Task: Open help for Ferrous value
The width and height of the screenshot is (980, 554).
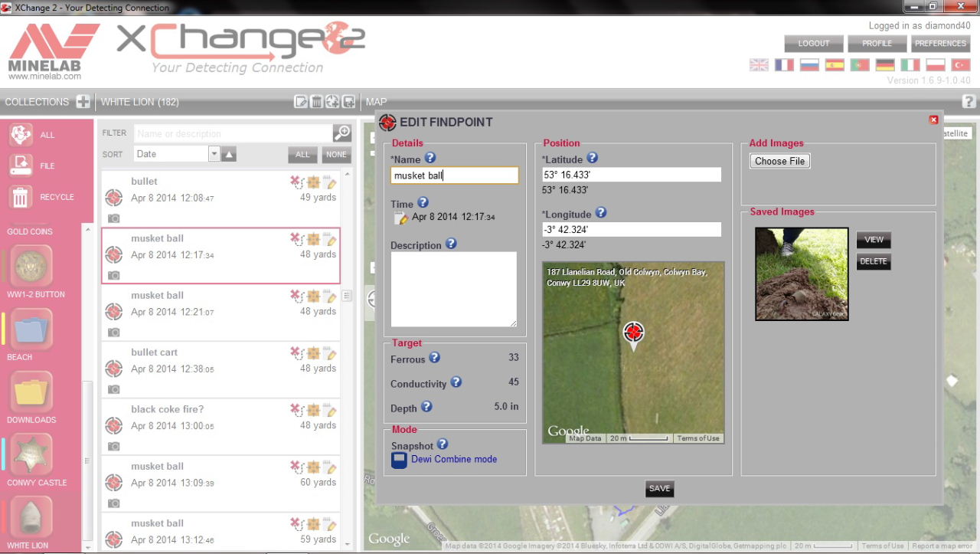Action: coord(434,357)
